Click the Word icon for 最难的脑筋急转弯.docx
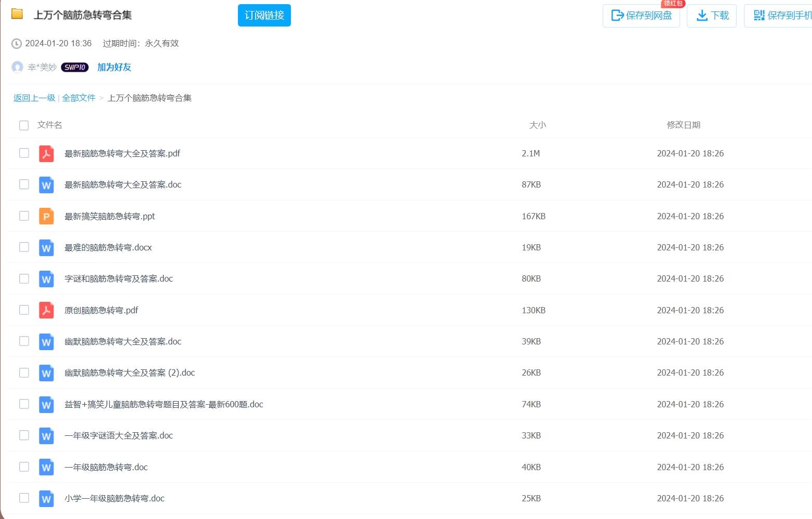Viewport: 812px width, 519px height. (46, 248)
